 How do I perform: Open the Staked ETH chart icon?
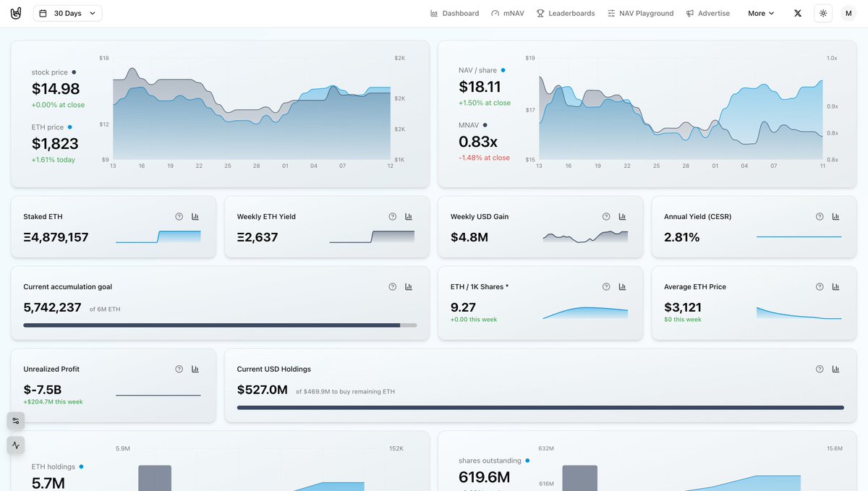tap(195, 216)
